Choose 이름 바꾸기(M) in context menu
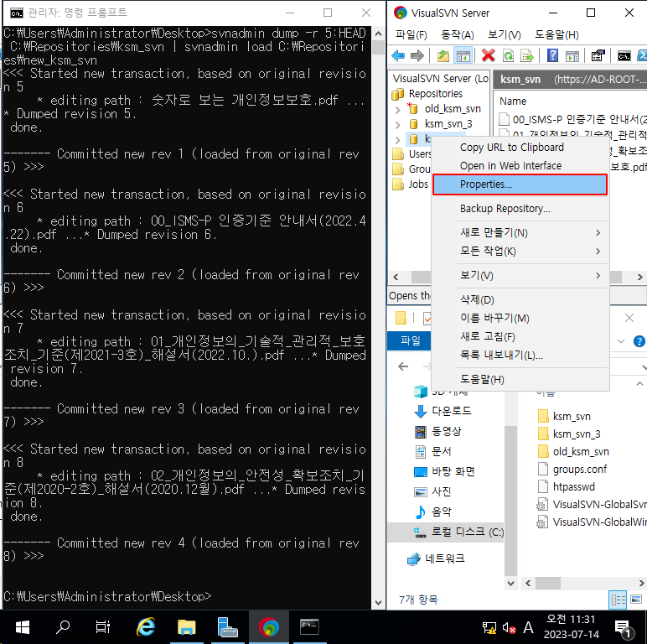This screenshot has height=644, width=647. click(520, 318)
